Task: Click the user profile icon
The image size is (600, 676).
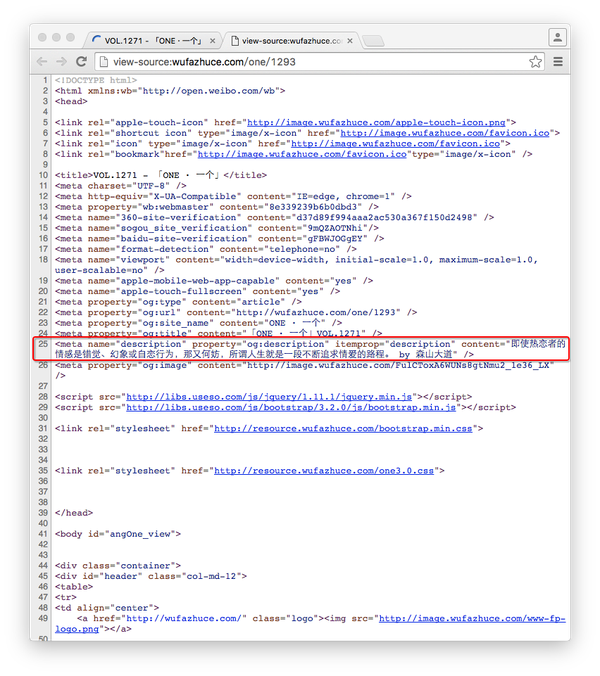Action: tap(556, 37)
